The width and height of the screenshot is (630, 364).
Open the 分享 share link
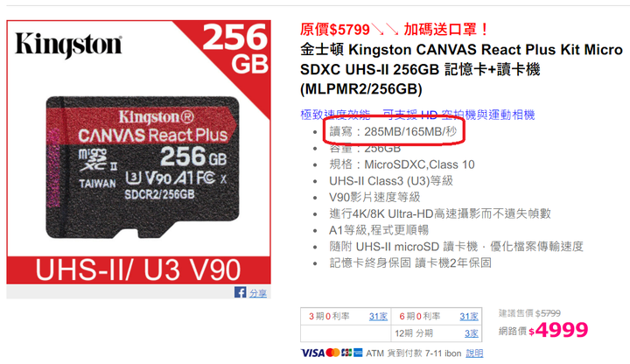pos(258,293)
